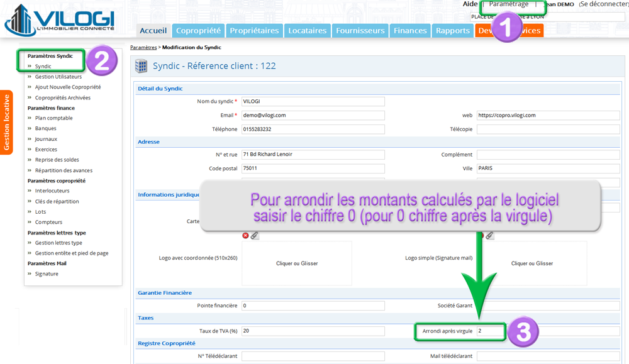The height and width of the screenshot is (364, 629).
Task: Click the Ville field
Action: point(548,168)
